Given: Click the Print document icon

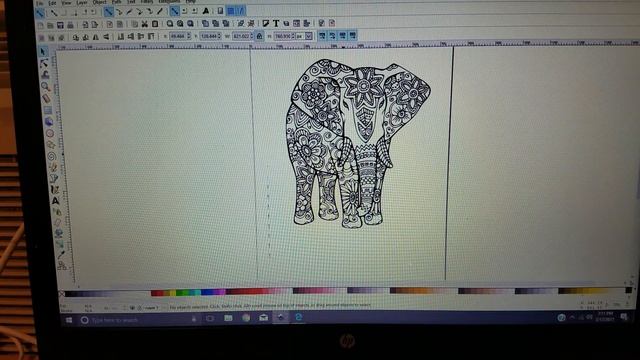Looking at the screenshot, I should click(x=70, y=25).
